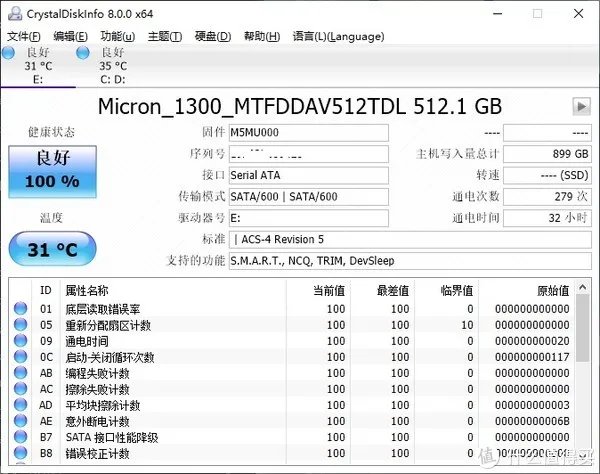Click threshold value 10 in row 05
The width and height of the screenshot is (600, 474).
pyautogui.click(x=467, y=325)
